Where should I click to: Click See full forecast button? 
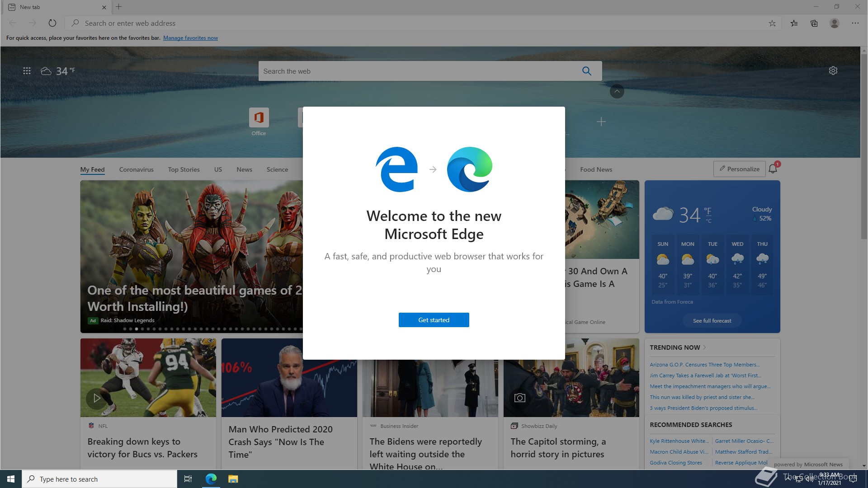point(712,321)
